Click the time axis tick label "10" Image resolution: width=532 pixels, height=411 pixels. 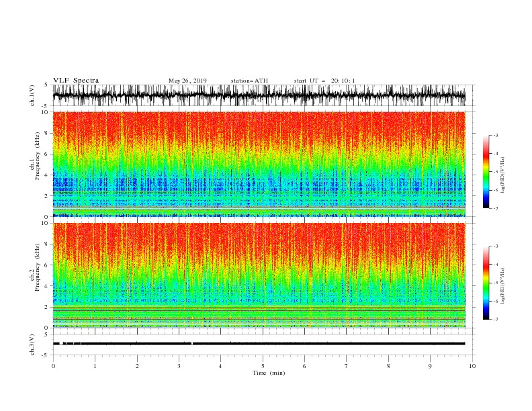click(472, 366)
